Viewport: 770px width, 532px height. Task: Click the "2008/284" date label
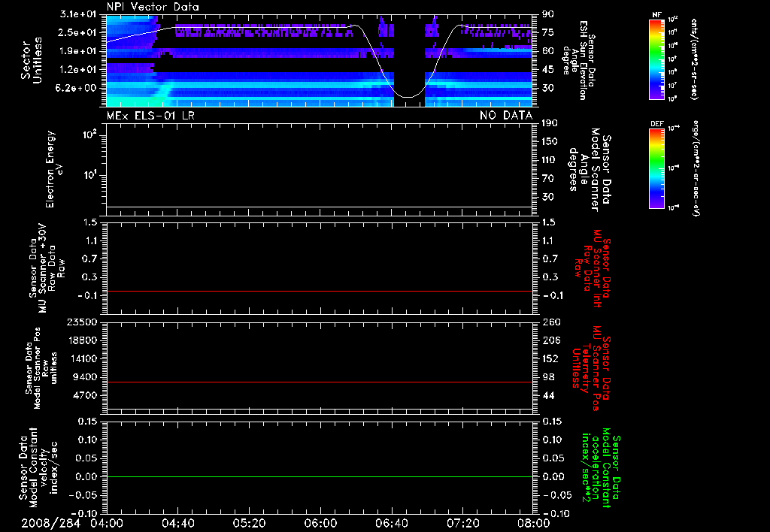[x=50, y=523]
